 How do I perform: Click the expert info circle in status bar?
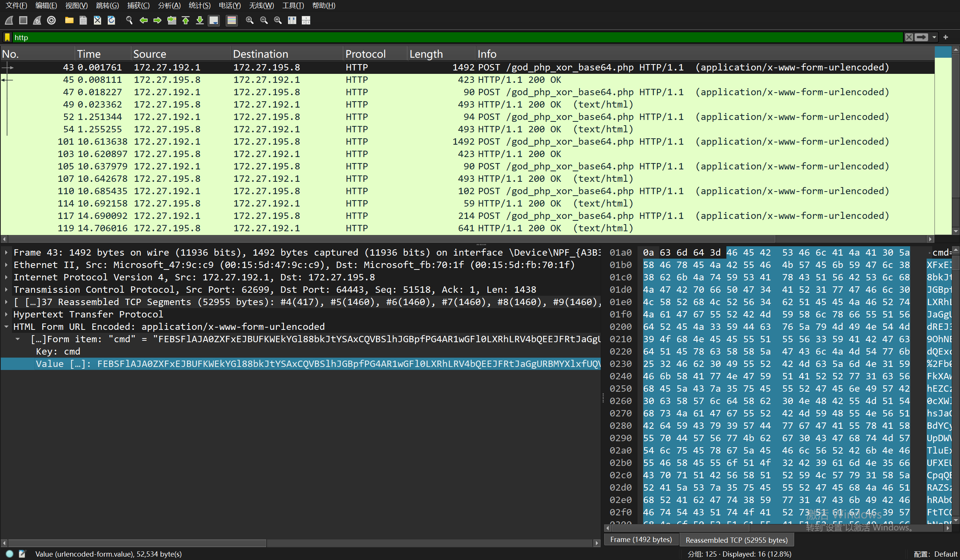coord(9,554)
